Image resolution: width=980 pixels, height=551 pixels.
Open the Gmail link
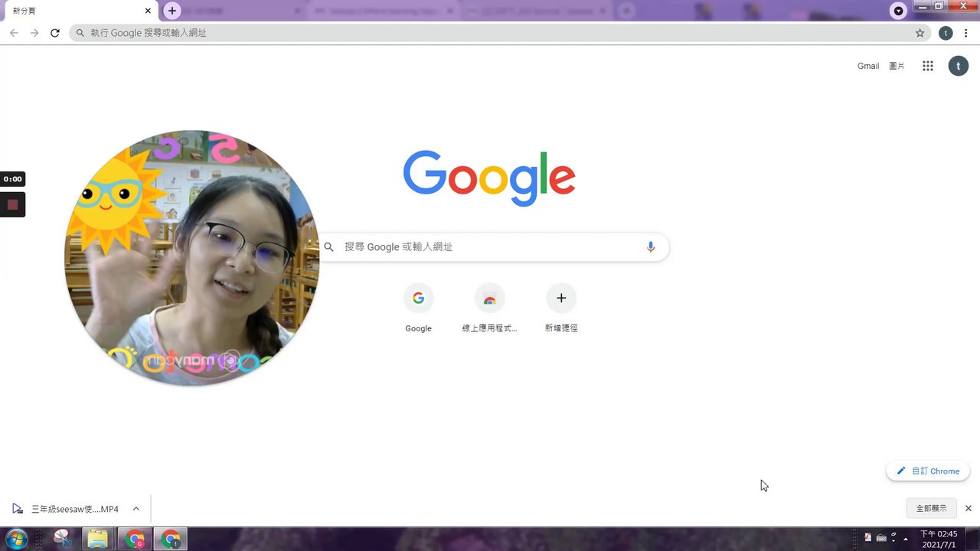[x=868, y=66]
